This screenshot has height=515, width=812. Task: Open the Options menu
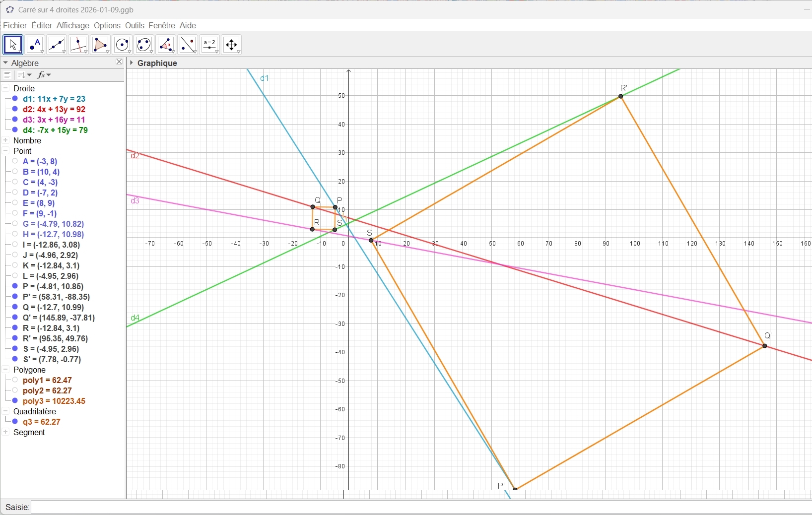107,26
